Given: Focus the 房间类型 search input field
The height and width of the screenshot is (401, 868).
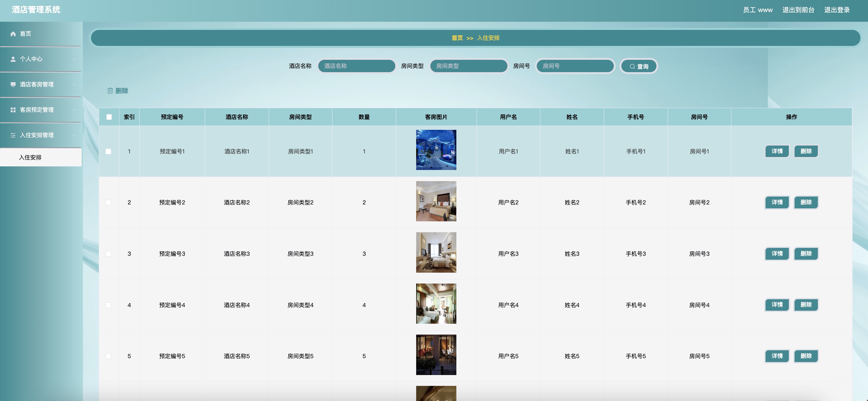Looking at the screenshot, I should (469, 66).
